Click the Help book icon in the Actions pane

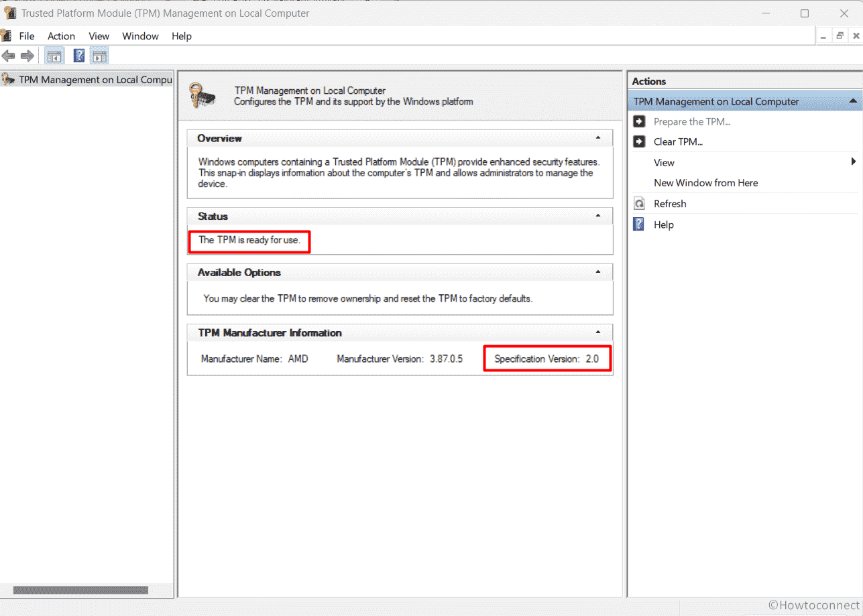click(x=639, y=225)
